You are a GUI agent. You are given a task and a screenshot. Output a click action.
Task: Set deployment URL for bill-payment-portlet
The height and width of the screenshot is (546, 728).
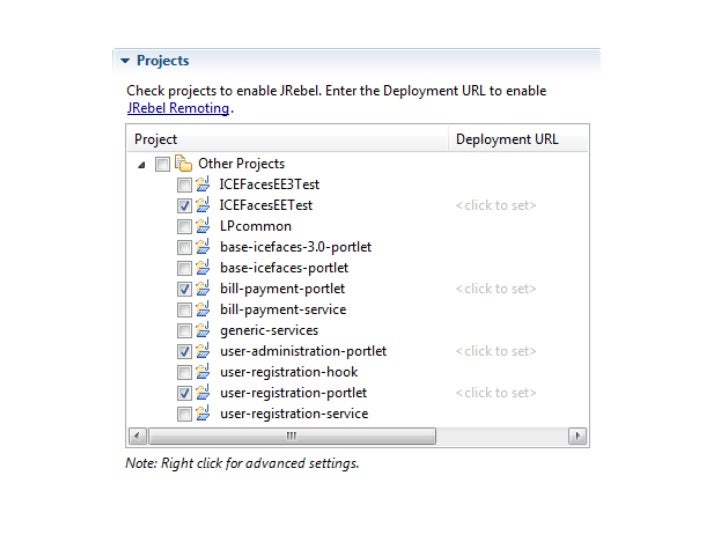pyautogui.click(x=495, y=289)
